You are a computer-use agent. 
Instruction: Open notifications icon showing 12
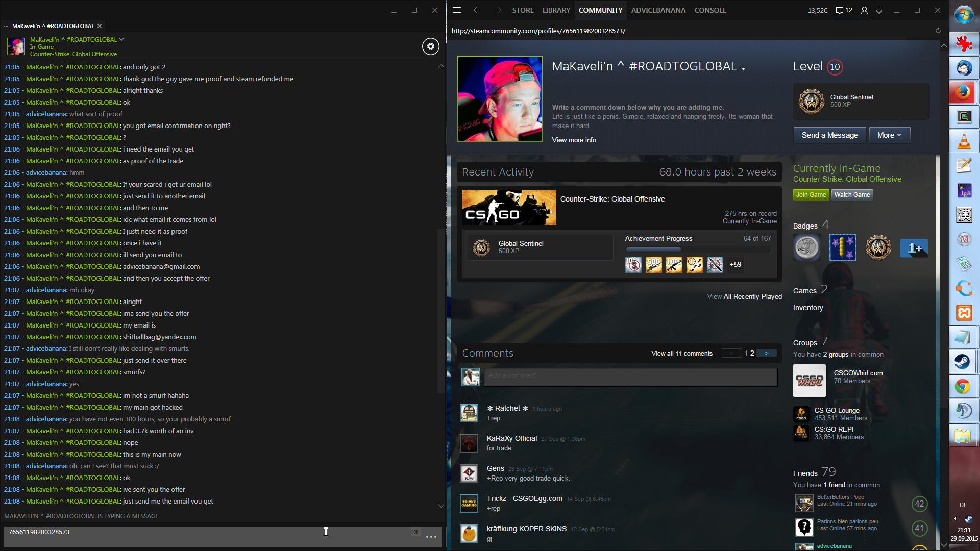pos(844,10)
